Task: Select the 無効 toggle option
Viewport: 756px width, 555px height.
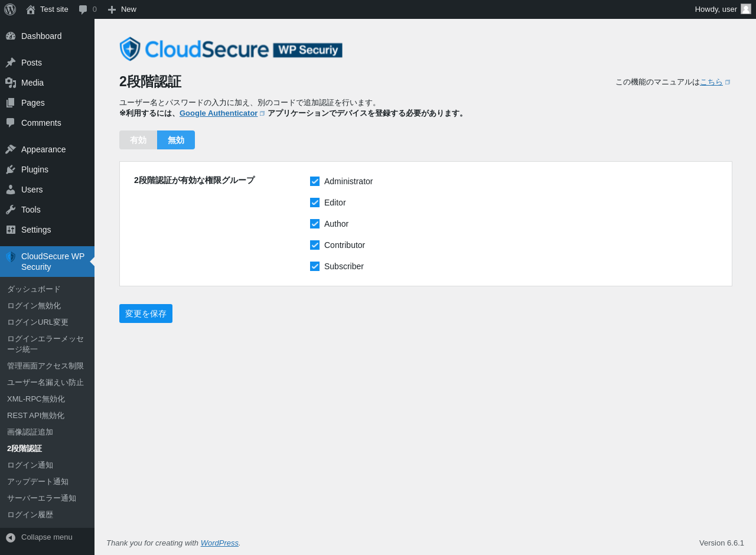Action: (x=176, y=140)
